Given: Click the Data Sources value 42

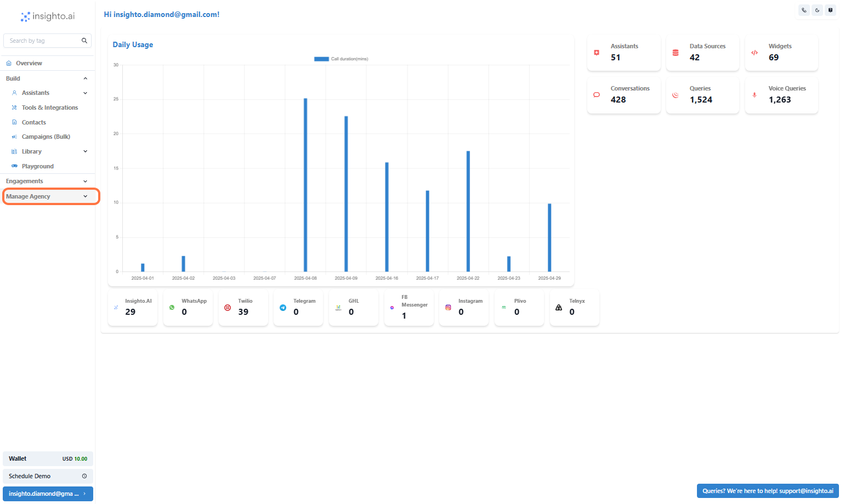Looking at the screenshot, I should pos(695,58).
